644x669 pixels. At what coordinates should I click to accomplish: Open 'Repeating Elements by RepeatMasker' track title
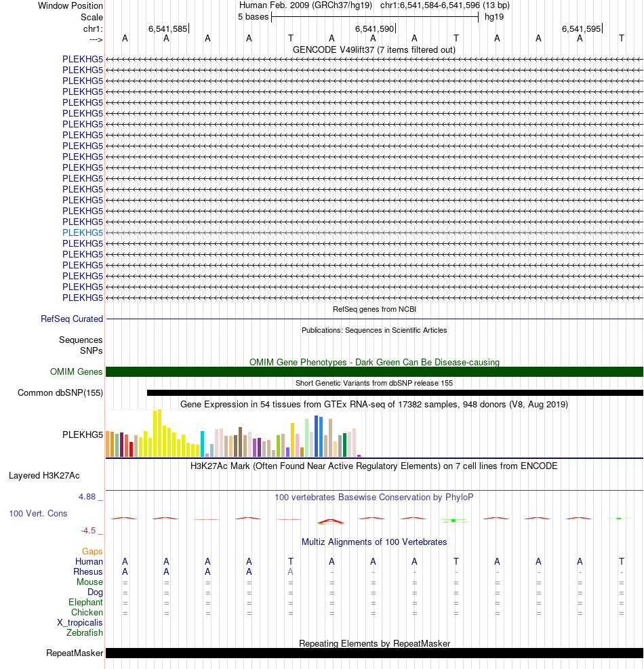click(x=374, y=643)
